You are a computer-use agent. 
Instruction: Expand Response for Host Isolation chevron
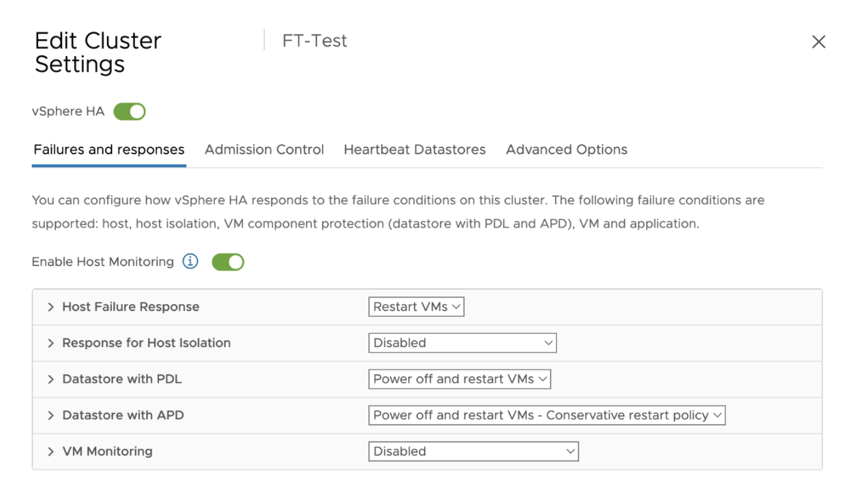point(51,343)
